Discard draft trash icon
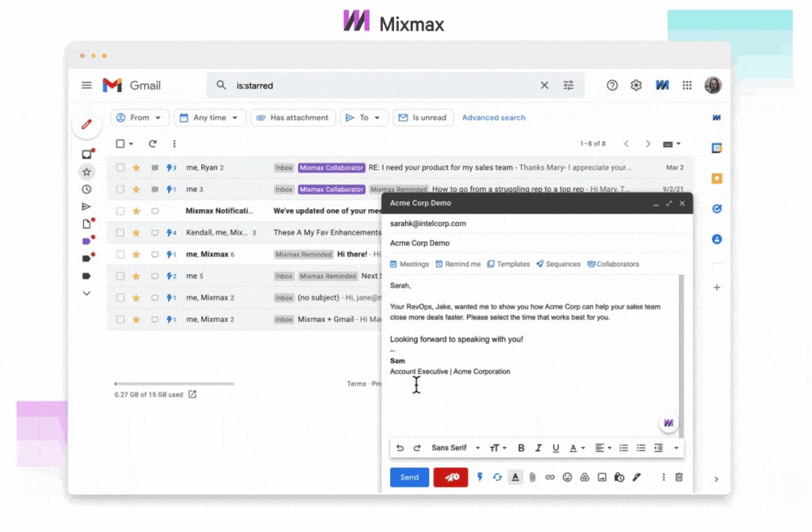This screenshot has width=812, height=532. point(679,477)
